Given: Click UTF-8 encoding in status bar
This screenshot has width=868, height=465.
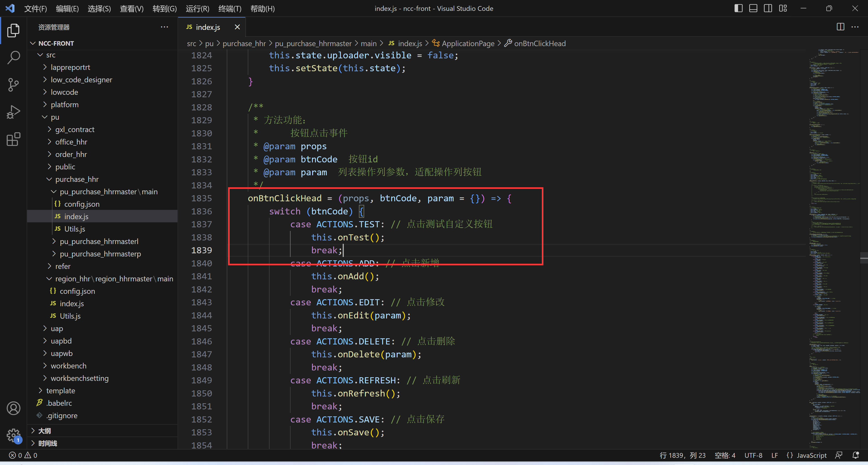Looking at the screenshot, I should [753, 455].
